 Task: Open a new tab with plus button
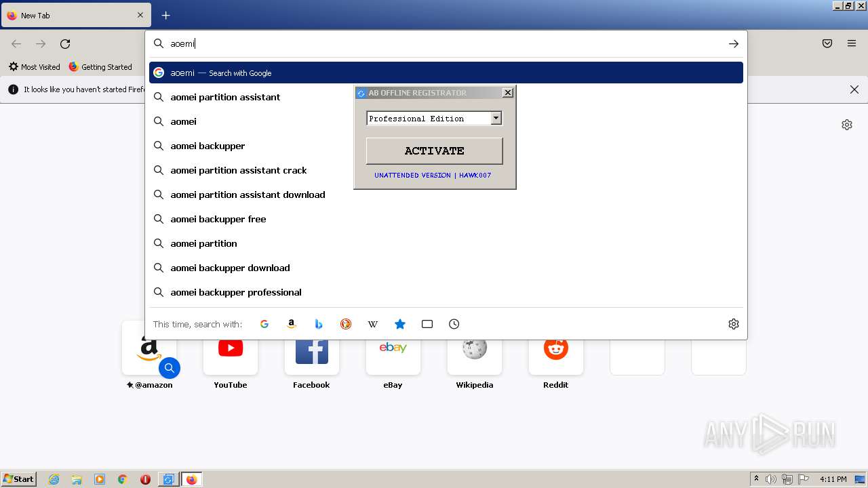click(165, 15)
